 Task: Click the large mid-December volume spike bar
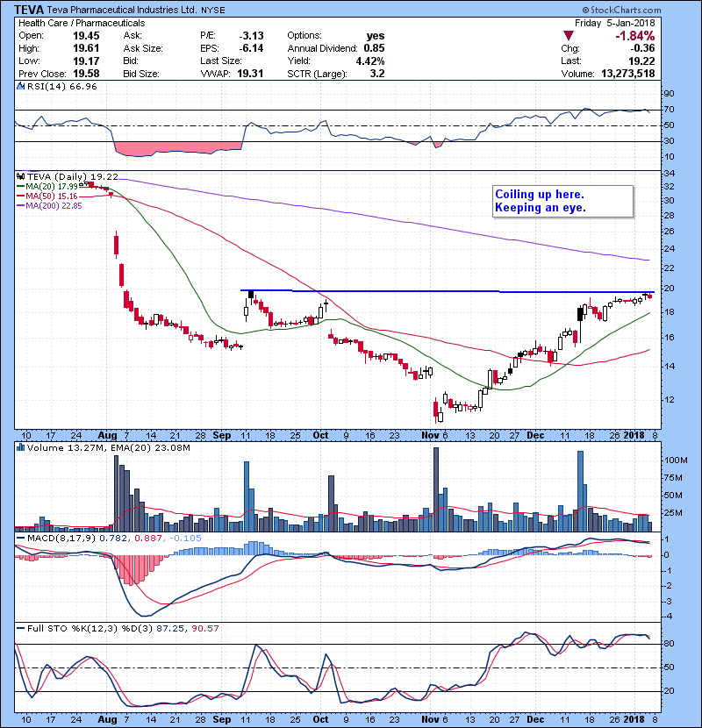click(580, 491)
